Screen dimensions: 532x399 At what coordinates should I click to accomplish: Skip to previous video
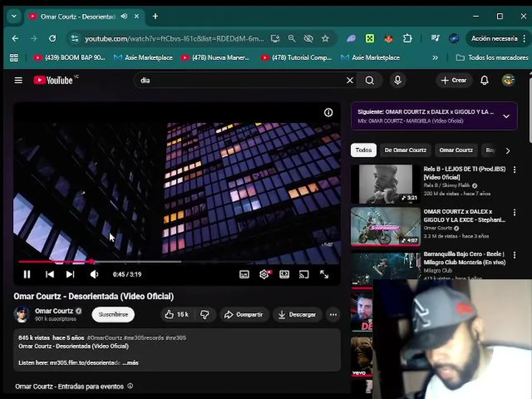tap(49, 274)
